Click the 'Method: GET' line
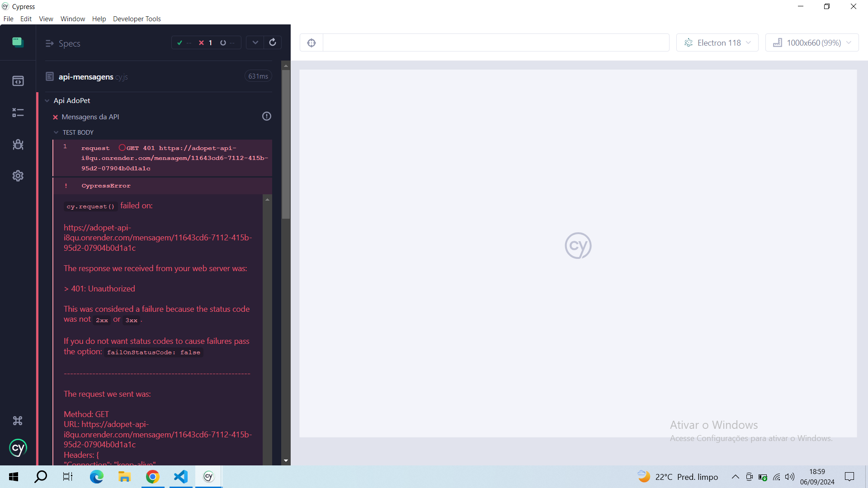This screenshot has height=488, width=868. pyautogui.click(x=86, y=414)
